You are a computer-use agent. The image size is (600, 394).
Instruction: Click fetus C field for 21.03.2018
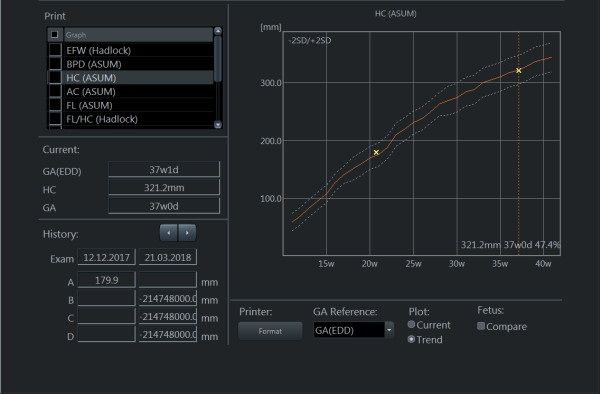tap(168, 316)
